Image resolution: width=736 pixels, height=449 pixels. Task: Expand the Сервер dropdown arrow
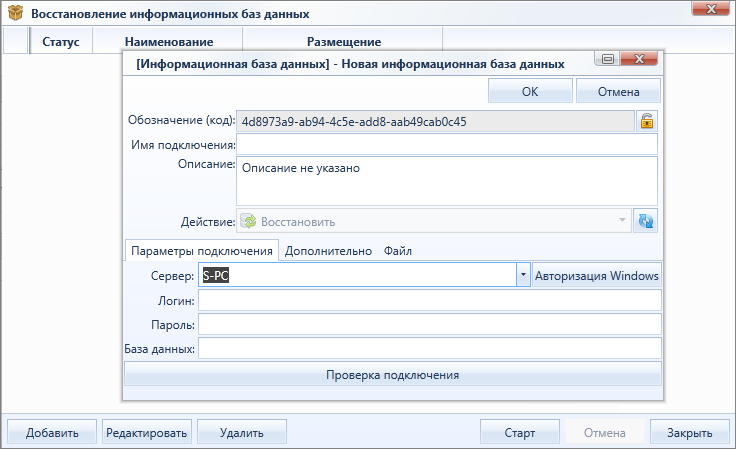tap(523, 275)
